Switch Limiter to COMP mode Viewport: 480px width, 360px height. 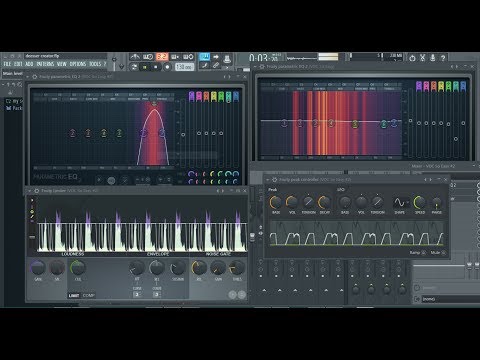click(88, 295)
